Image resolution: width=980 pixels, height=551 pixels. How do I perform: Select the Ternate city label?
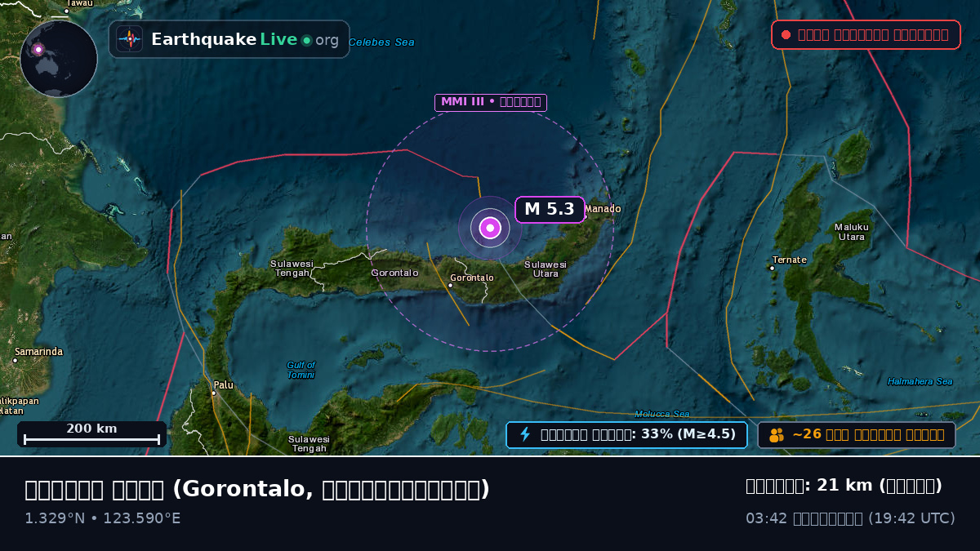pyautogui.click(x=789, y=260)
